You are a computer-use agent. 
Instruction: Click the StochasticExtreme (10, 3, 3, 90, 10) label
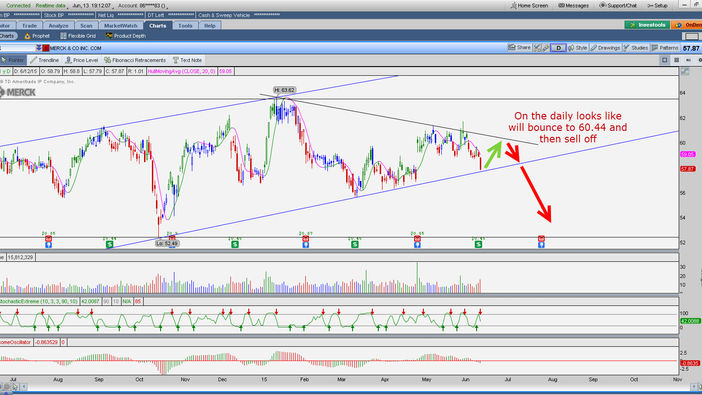pyautogui.click(x=39, y=301)
